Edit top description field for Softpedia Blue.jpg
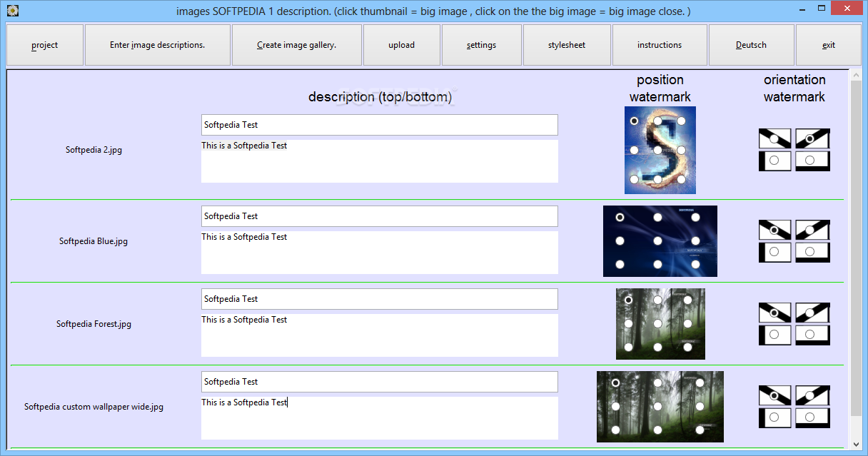 click(380, 216)
